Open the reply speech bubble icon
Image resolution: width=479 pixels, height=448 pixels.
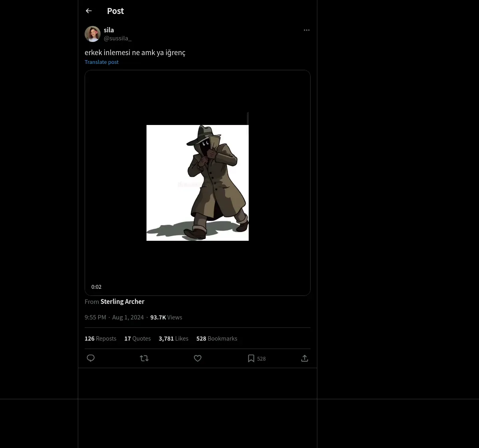coord(91,358)
